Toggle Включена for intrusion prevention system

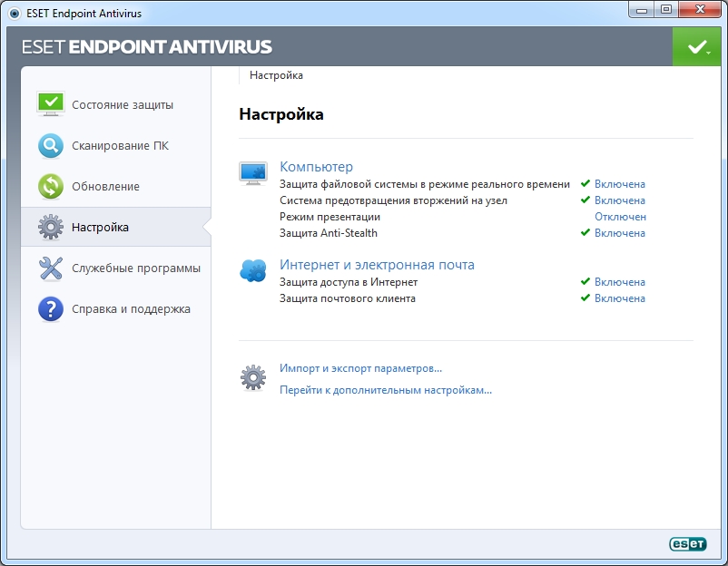620,200
